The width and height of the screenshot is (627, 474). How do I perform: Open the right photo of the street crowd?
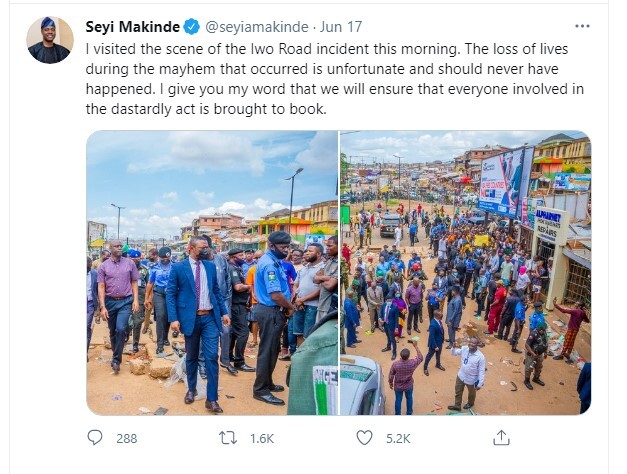pyautogui.click(x=465, y=272)
